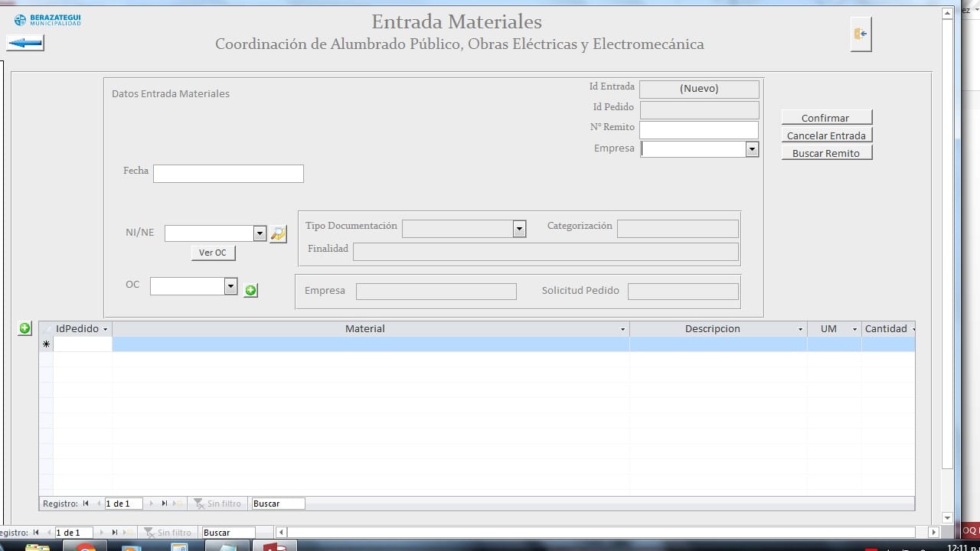The height and width of the screenshot is (551, 980).
Task: Click the N° Remito text field
Action: click(x=698, y=129)
